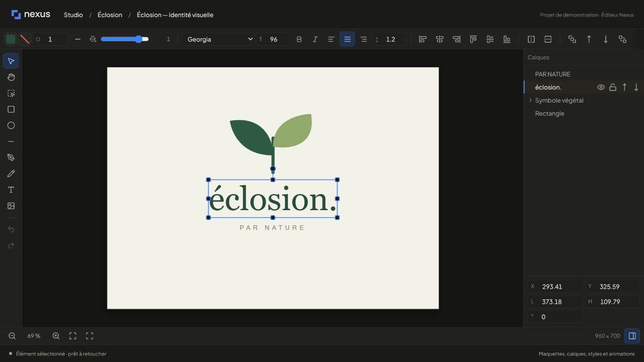Click the stroke style dash icon
The height and width of the screenshot is (362, 644).
tap(77, 39)
